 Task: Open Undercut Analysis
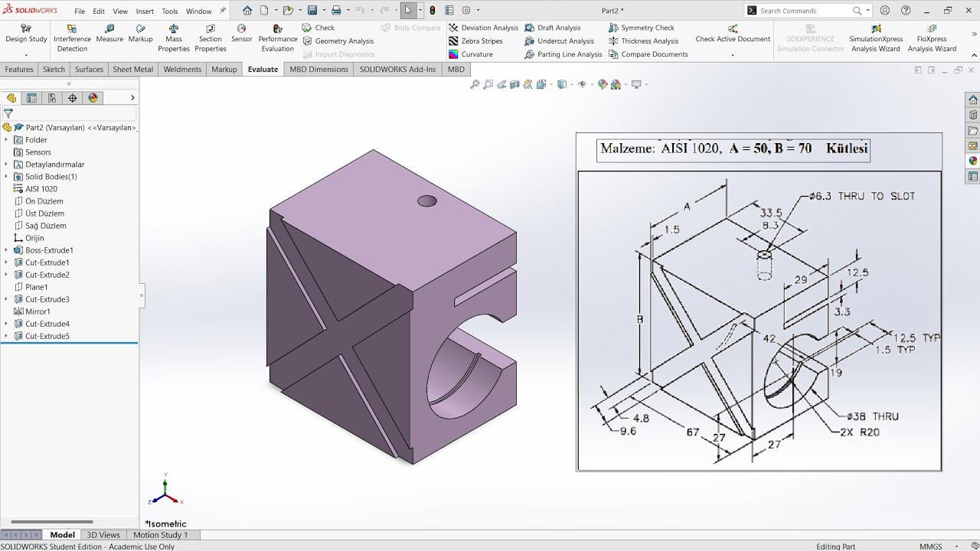tap(560, 41)
